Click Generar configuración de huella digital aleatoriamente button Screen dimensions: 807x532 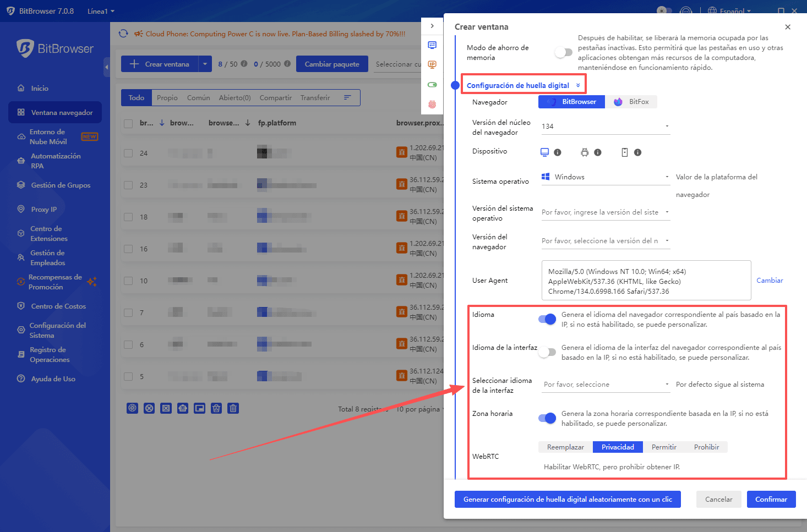[x=568, y=499]
